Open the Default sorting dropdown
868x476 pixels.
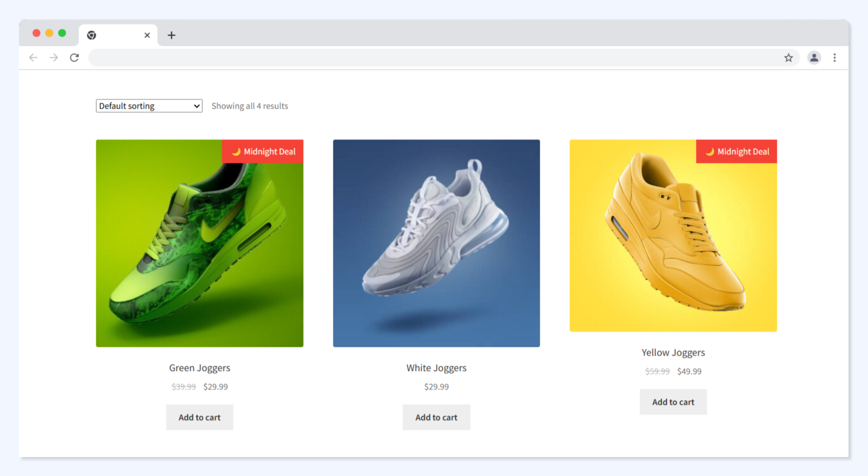point(149,106)
